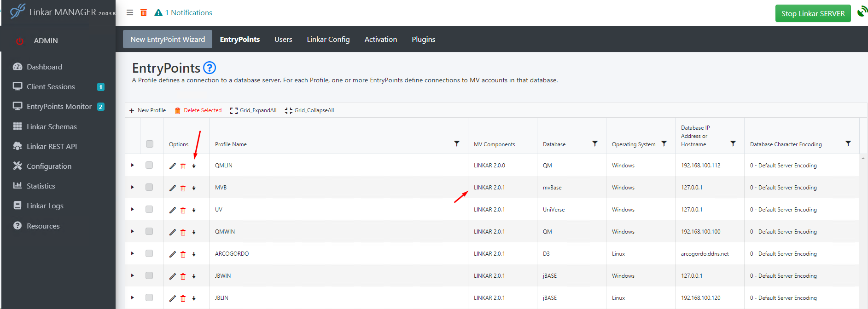Filter the Operating System column

[x=664, y=143]
